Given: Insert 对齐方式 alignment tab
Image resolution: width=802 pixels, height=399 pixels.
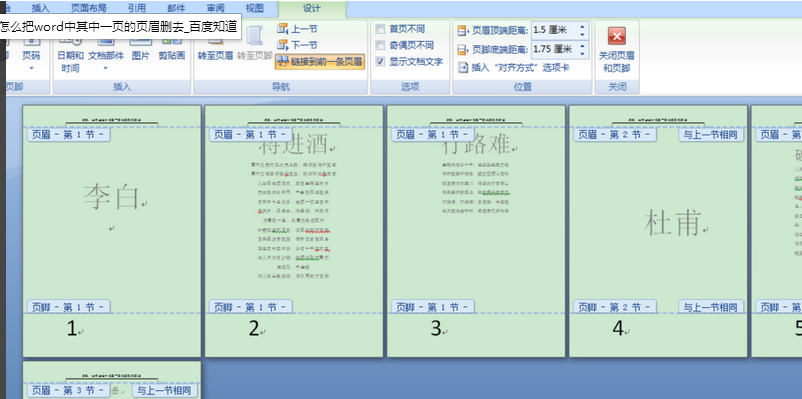Looking at the screenshot, I should 514,68.
